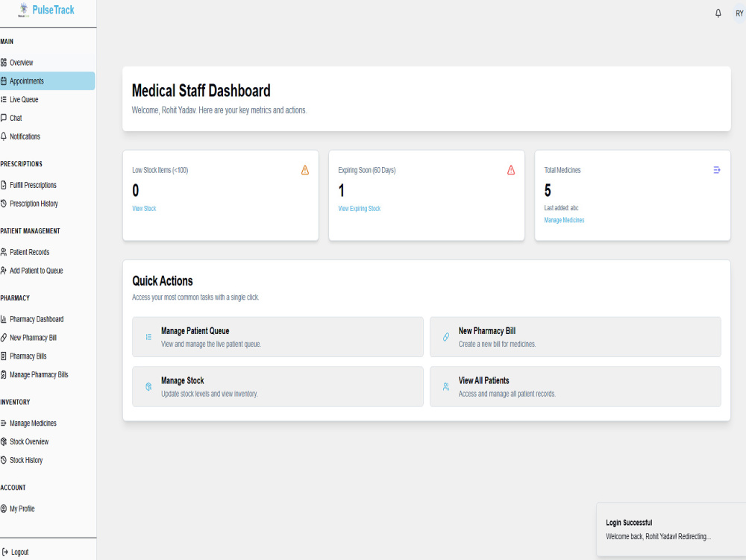Open Chat from the sidebar
Image resolution: width=746 pixels, height=560 pixels.
[x=47, y=118]
